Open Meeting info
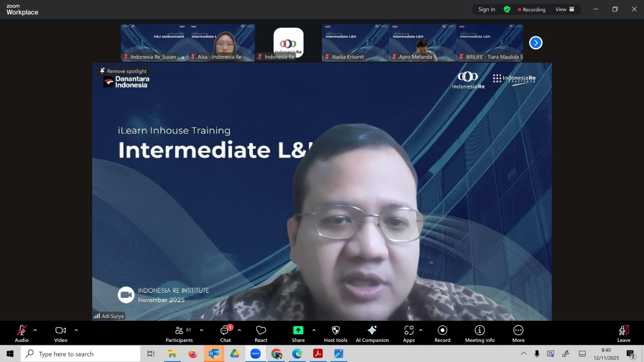 pyautogui.click(x=479, y=334)
